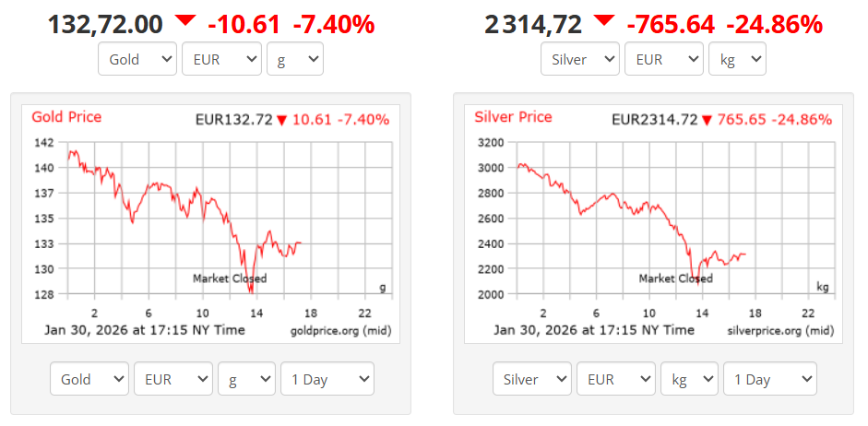Viewport: 868px width, 426px height.
Task: Expand the Gold dropdown below the gold chart
Action: click(x=89, y=379)
